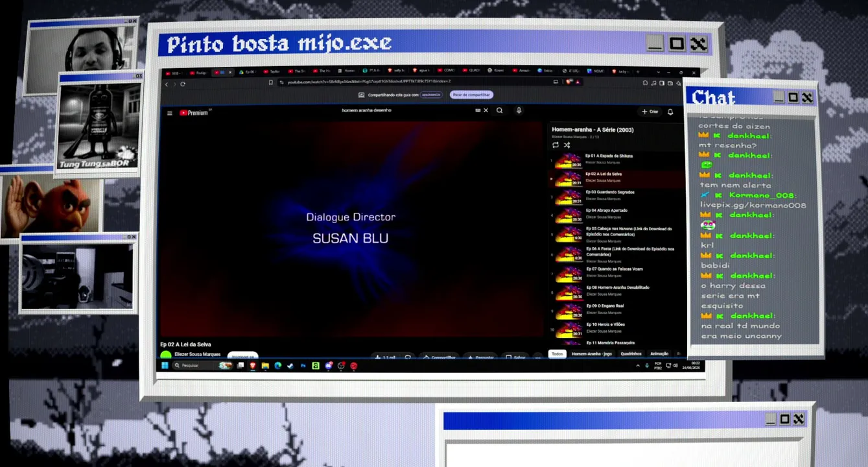Run the YouTube search with the magnifier button

[500, 111]
